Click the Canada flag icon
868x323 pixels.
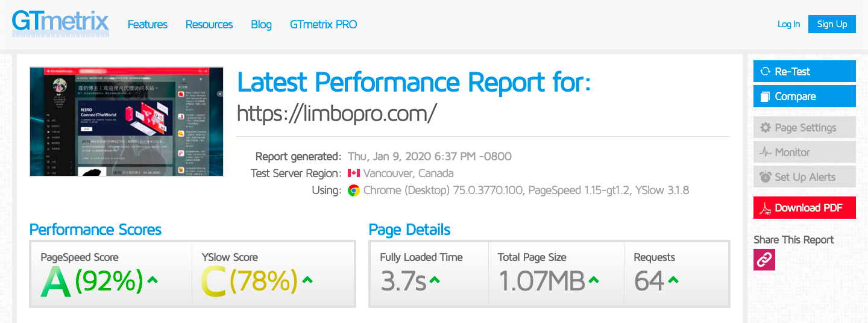[x=354, y=174]
